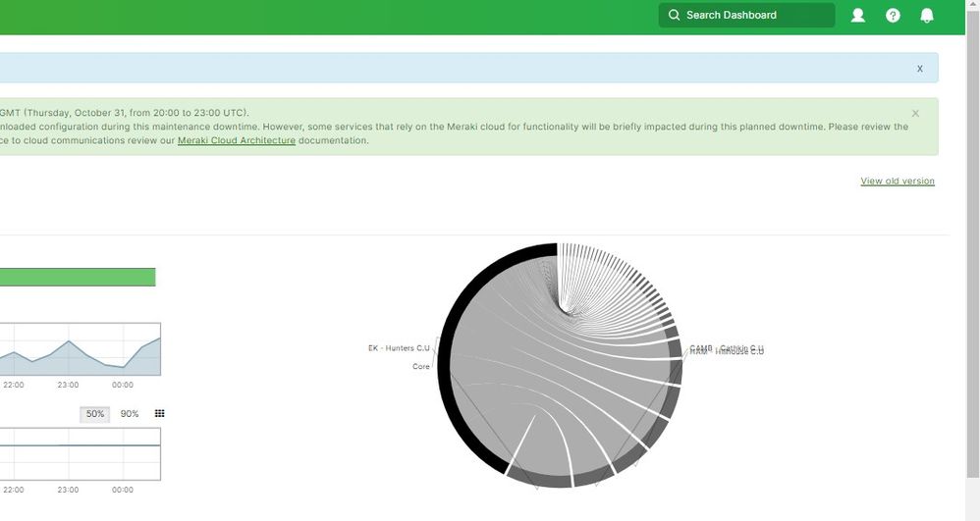Click the upper usage area chart

coord(80,349)
